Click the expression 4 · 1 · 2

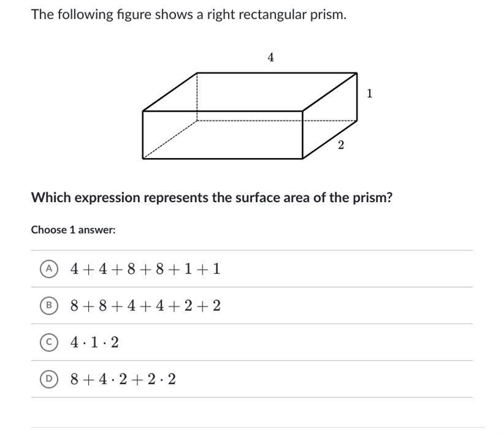pos(94,342)
